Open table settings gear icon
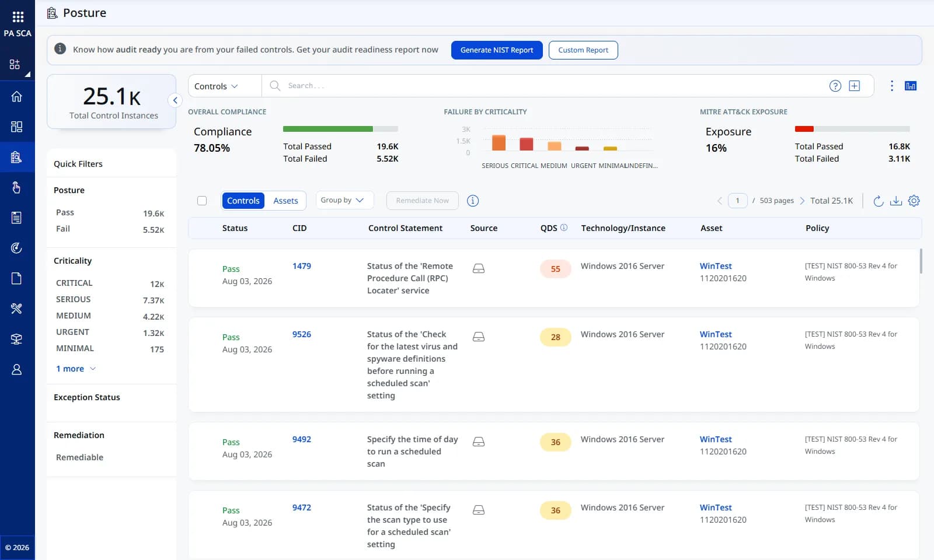Viewport: 934px width, 560px height. pos(914,201)
